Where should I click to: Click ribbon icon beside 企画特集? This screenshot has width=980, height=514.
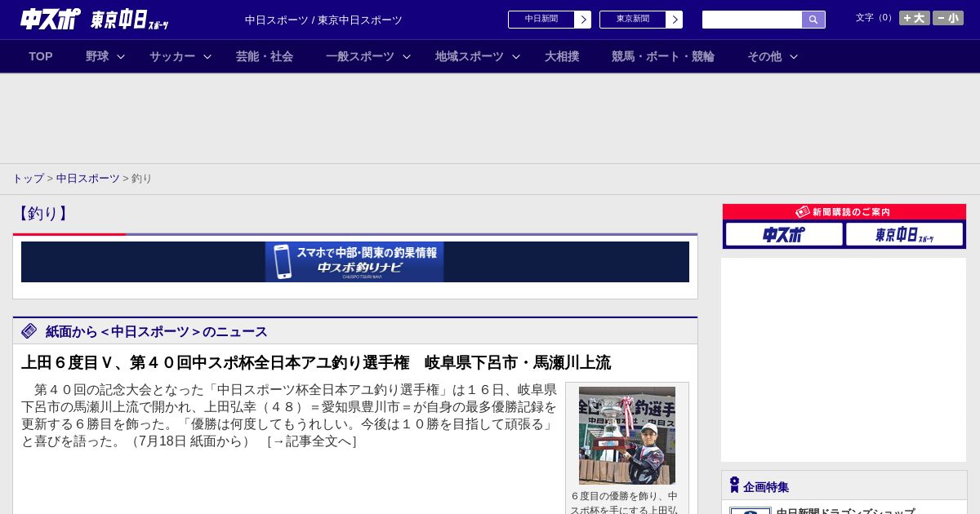pos(734,485)
